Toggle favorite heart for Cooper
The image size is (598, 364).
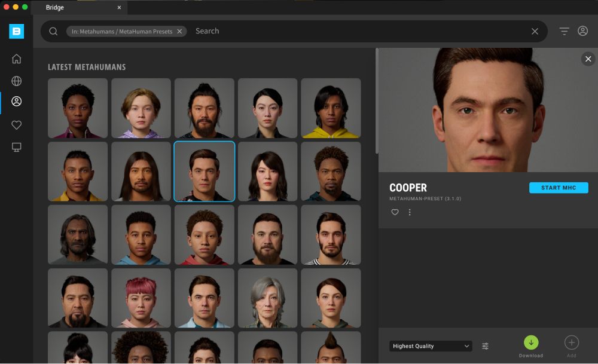coord(395,212)
